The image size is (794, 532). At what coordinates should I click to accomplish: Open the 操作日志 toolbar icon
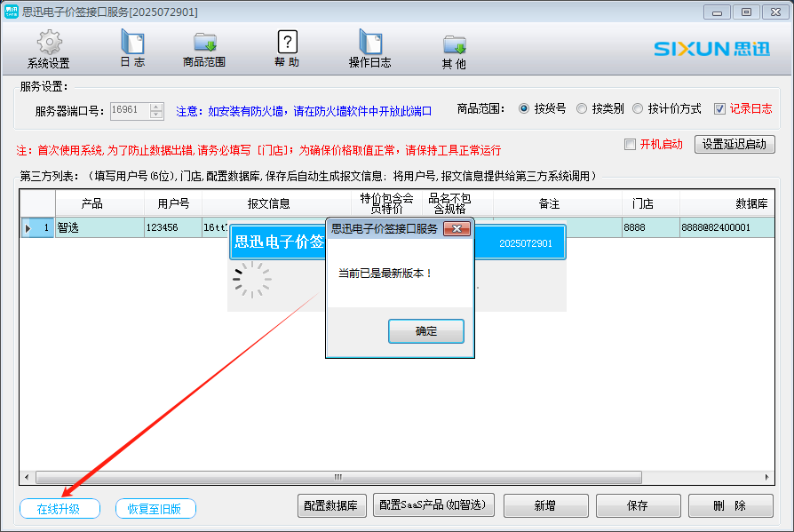[370, 42]
